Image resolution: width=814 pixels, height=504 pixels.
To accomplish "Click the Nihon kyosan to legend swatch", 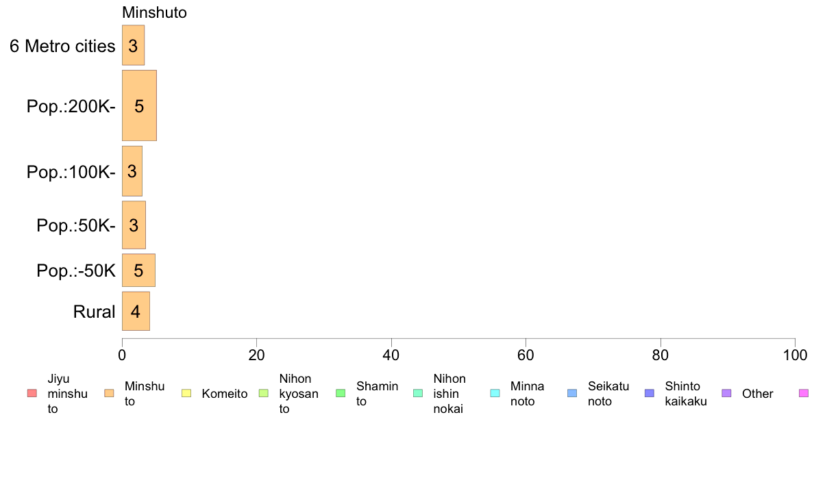I will pos(264,394).
